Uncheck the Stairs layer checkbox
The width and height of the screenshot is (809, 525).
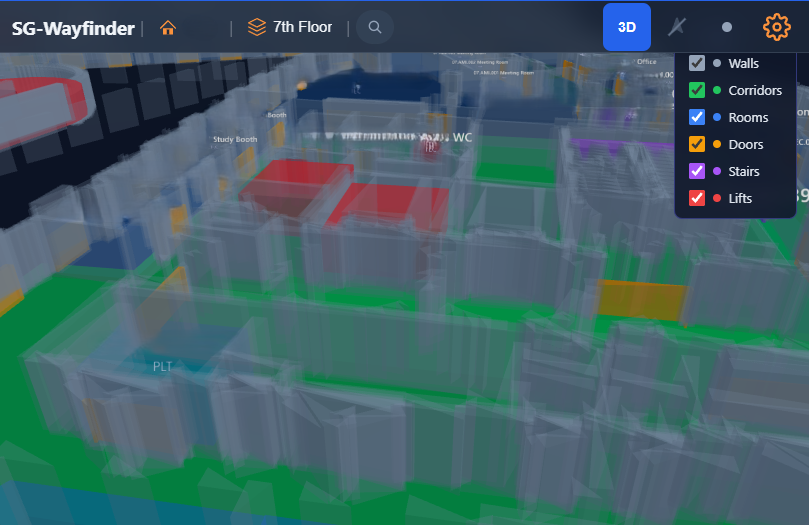click(697, 171)
